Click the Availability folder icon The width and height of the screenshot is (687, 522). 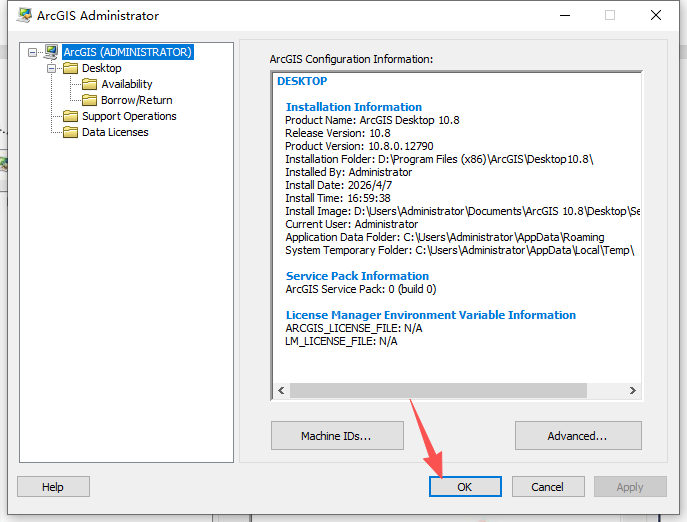(89, 84)
